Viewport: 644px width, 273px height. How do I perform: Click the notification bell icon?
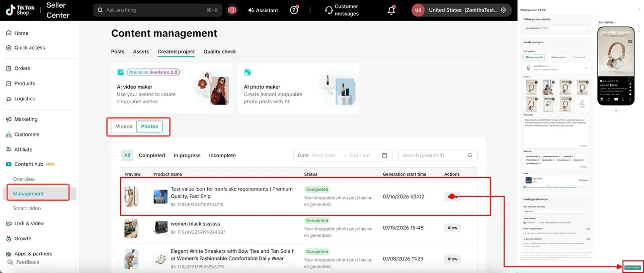tap(391, 10)
